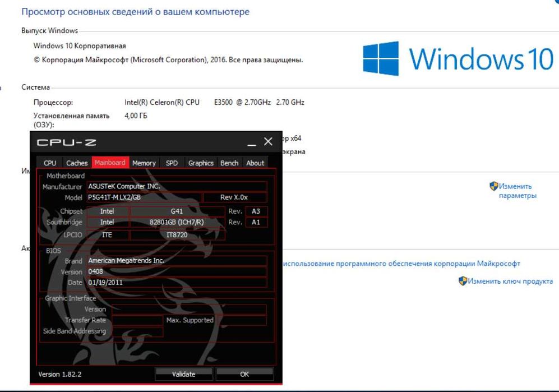Click the installed memory value 4,00 ГБ
The width and height of the screenshot is (559, 392).
pyautogui.click(x=136, y=116)
